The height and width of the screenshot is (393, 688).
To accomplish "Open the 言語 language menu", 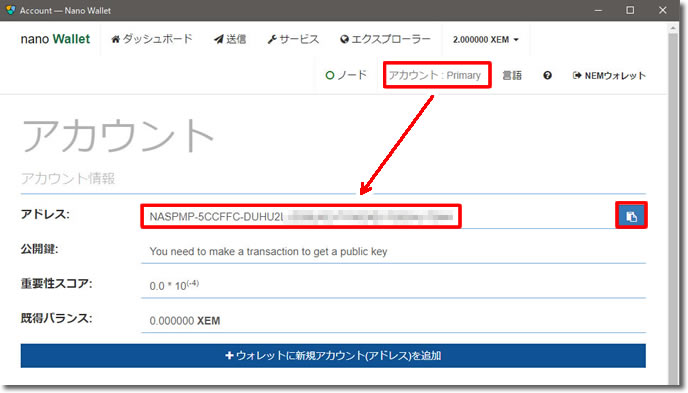I will pyautogui.click(x=512, y=75).
